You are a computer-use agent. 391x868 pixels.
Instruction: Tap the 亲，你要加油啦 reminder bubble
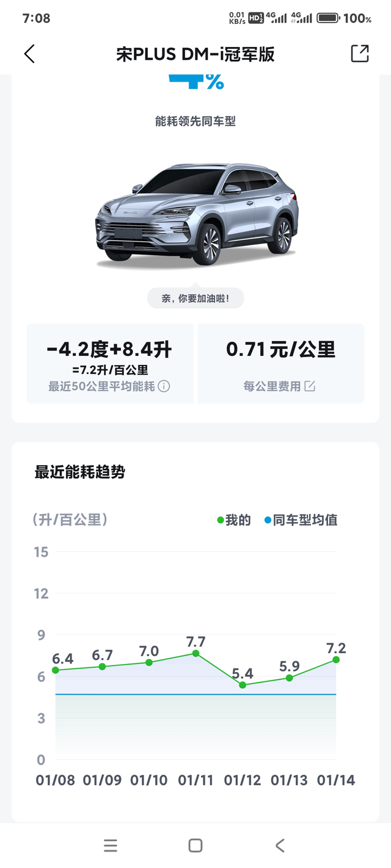pyautogui.click(x=195, y=298)
